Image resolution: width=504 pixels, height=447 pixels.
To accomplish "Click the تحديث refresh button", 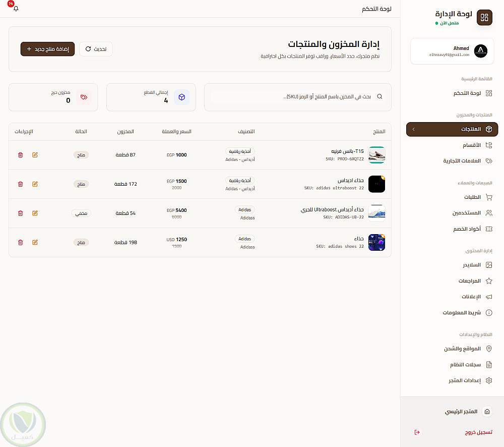I will (96, 49).
